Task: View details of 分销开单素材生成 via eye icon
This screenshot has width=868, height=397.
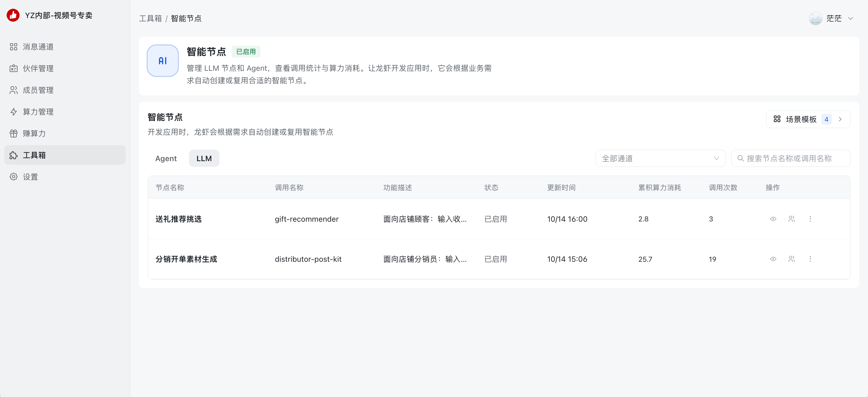Action: [773, 259]
